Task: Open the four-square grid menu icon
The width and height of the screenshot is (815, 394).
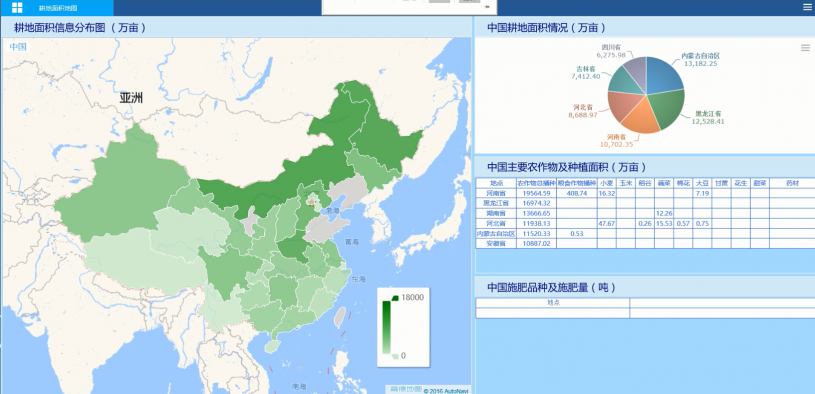Action: point(17,7)
